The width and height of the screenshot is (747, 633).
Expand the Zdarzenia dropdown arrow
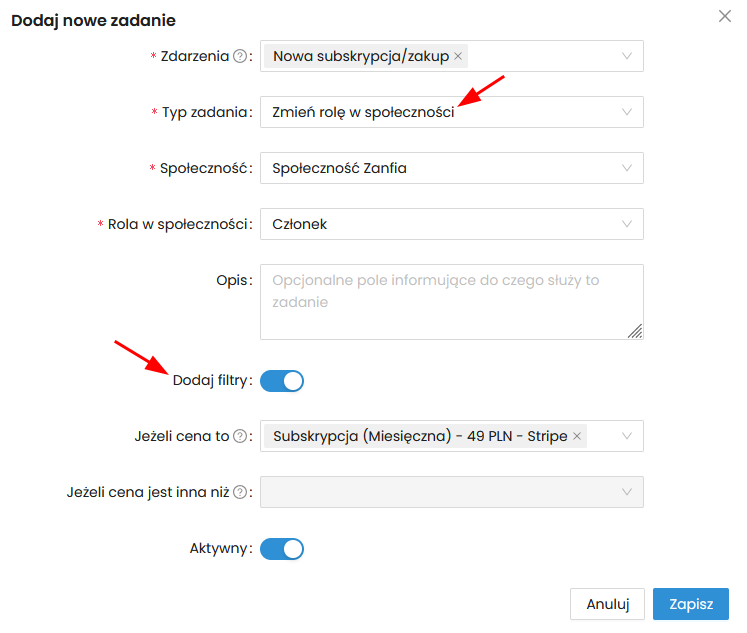pos(627,57)
